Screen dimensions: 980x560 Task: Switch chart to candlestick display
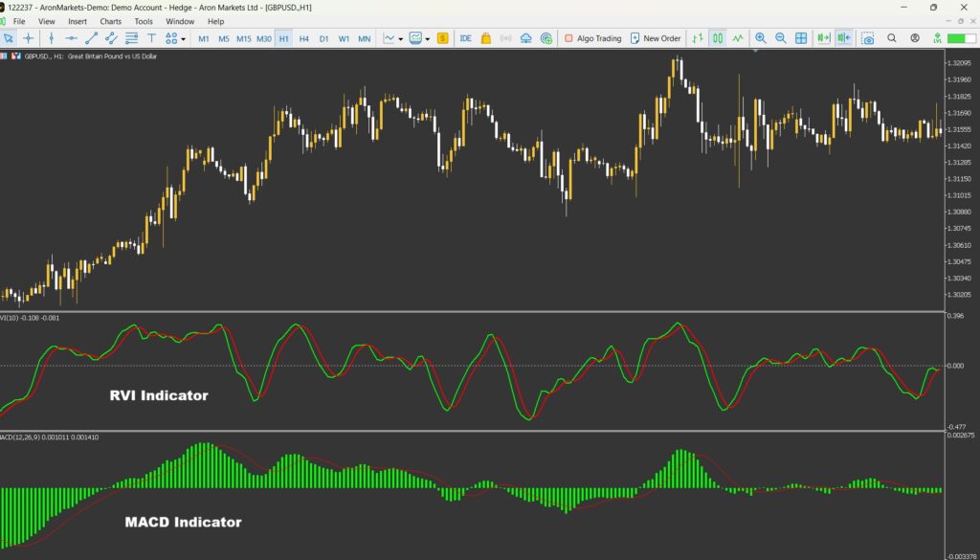(717, 38)
